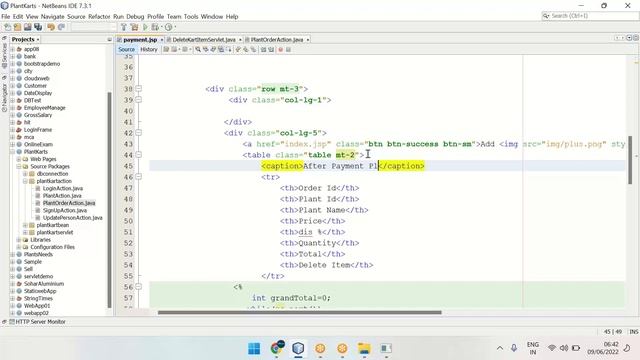Click the Save All toolbar icon
This screenshot has height=360, width=640.
pos(38,27)
